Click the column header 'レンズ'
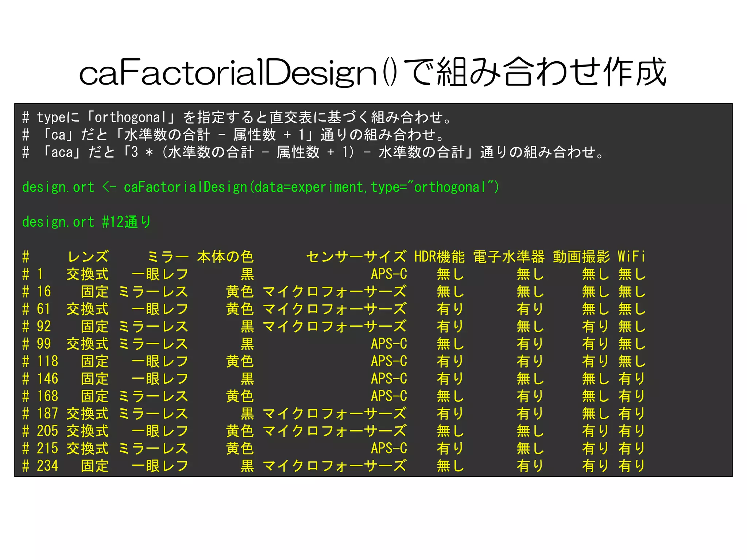The height and width of the screenshot is (560, 747). [x=88, y=257]
